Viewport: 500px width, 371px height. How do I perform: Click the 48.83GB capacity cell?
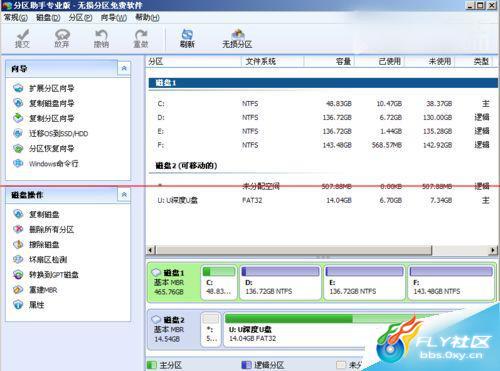tap(339, 104)
